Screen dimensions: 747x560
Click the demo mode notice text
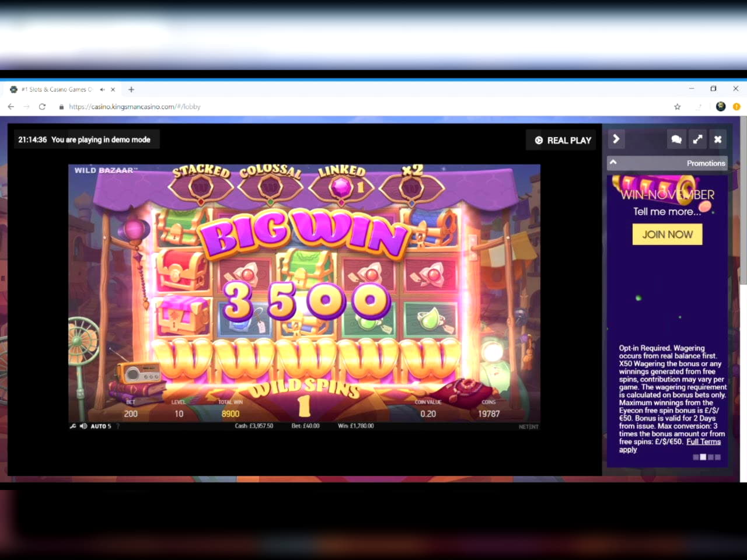pyautogui.click(x=100, y=140)
